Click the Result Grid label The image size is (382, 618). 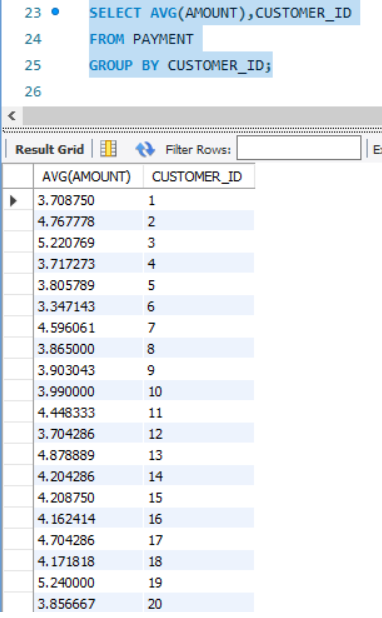(49, 149)
